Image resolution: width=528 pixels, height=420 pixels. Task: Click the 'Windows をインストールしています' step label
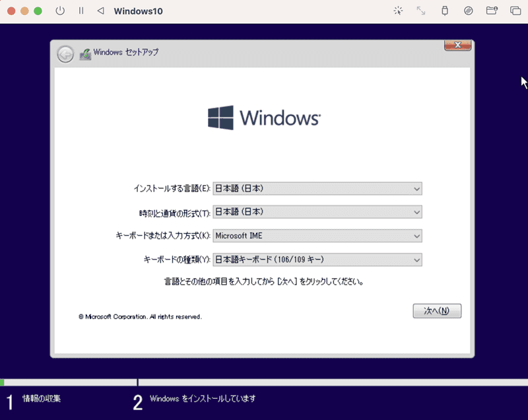[x=203, y=399]
